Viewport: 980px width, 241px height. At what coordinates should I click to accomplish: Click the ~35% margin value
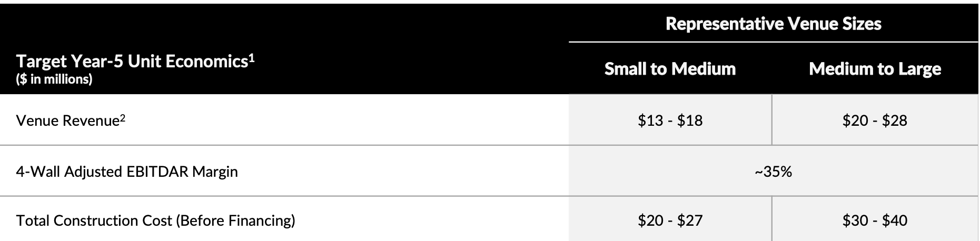pos(773,172)
